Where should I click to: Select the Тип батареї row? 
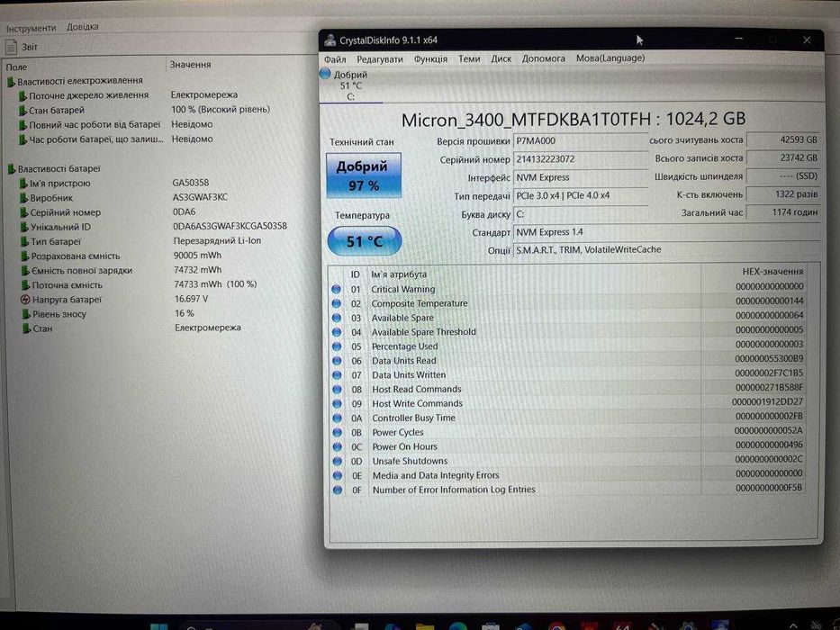(x=140, y=241)
